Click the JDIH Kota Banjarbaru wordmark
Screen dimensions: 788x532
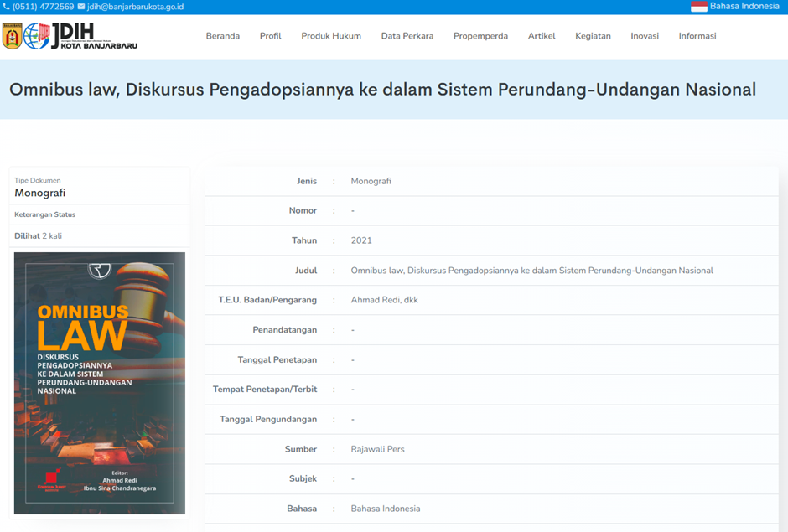click(95, 36)
